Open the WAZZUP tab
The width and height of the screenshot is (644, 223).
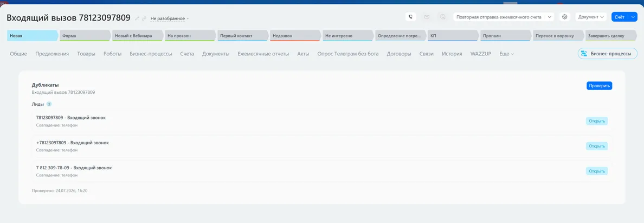click(x=480, y=54)
